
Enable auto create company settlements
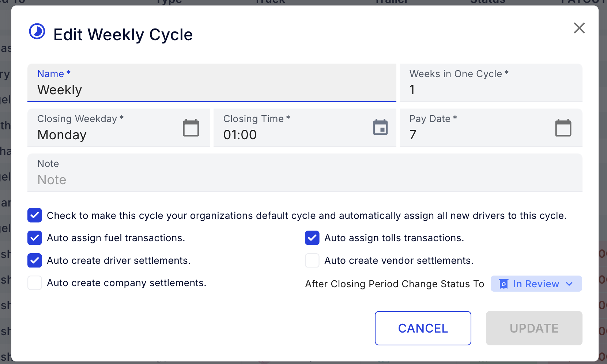click(35, 283)
